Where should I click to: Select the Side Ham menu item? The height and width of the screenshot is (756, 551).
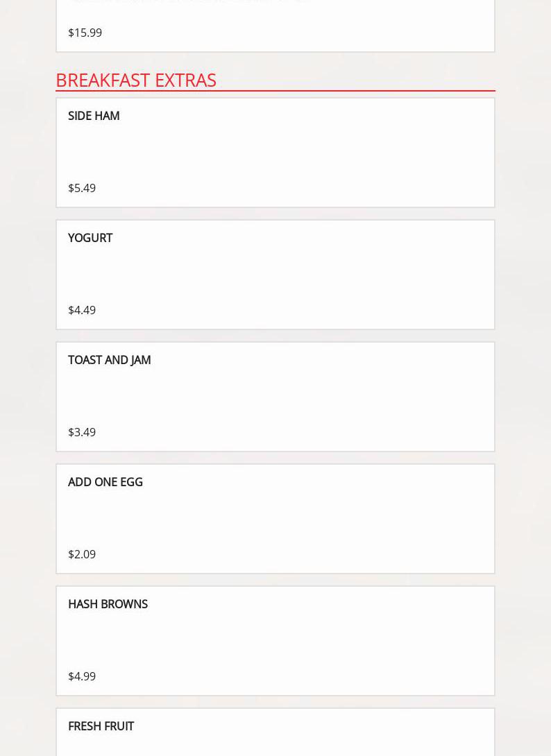[94, 116]
